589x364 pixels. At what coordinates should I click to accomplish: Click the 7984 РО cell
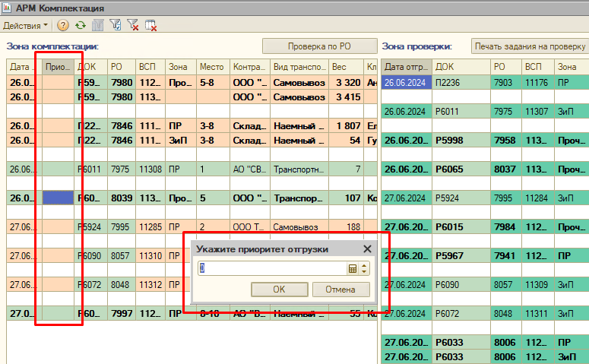pyautogui.click(x=505, y=227)
